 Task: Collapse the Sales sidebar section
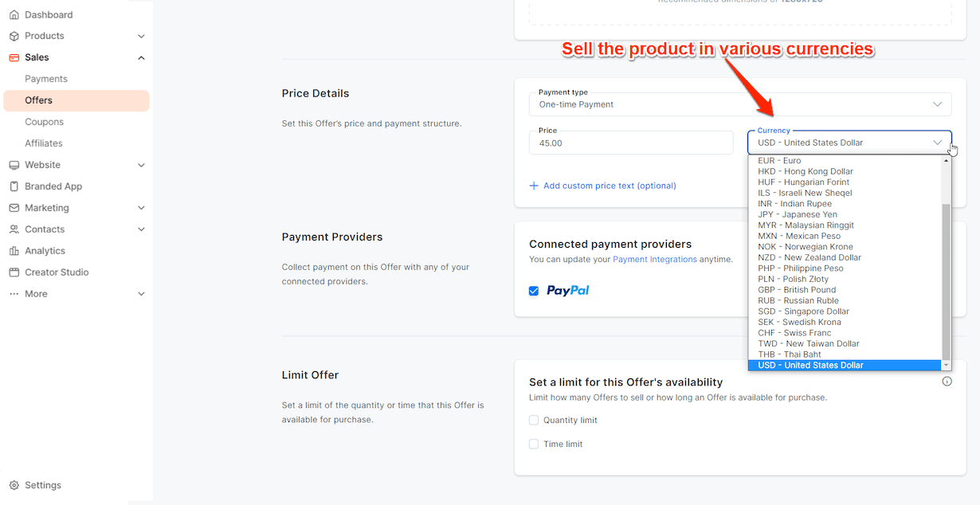(141, 57)
